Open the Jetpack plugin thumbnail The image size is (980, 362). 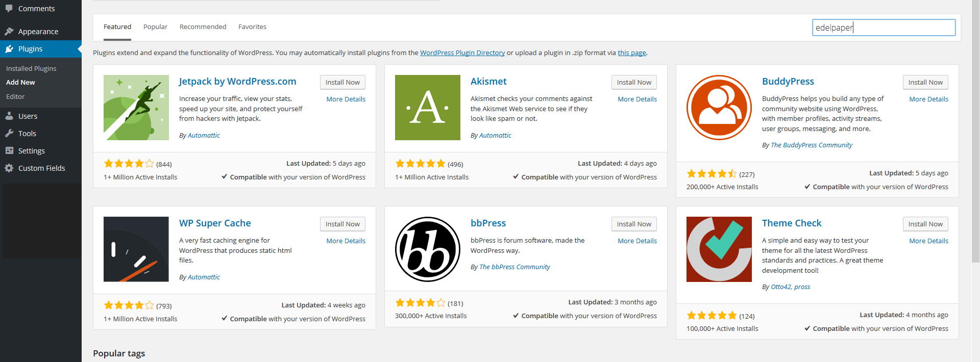pos(136,108)
